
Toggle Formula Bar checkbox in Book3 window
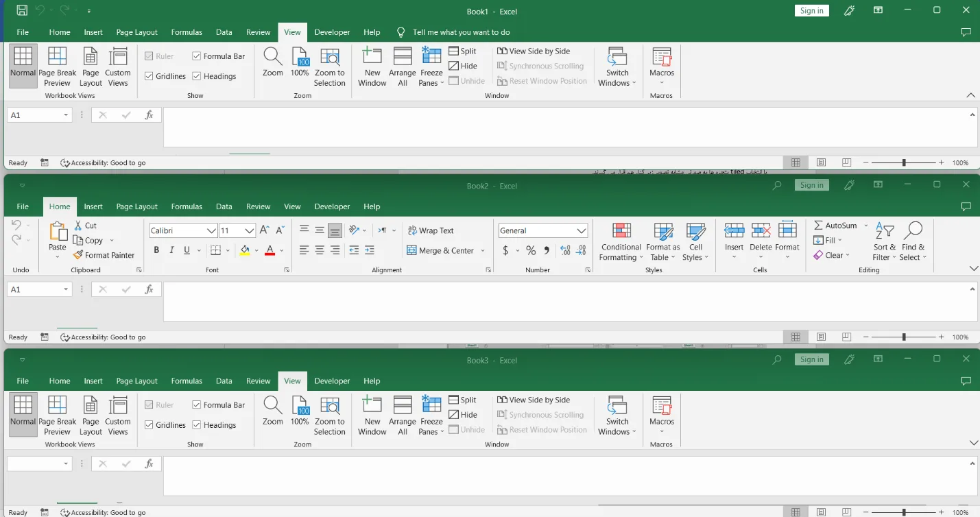tap(197, 405)
